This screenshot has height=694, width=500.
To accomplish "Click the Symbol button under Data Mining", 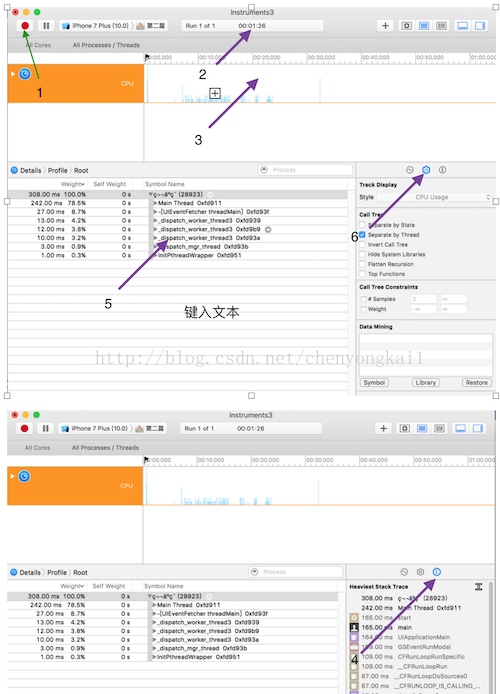I will 374,382.
